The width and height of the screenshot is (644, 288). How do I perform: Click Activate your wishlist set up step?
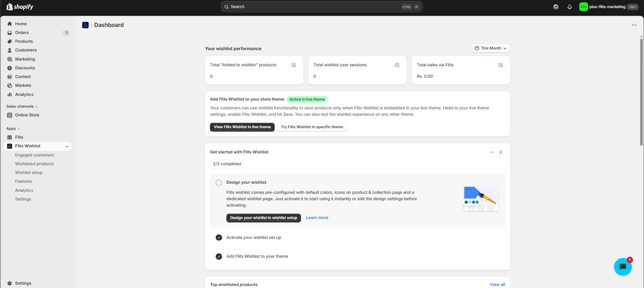pyautogui.click(x=253, y=238)
